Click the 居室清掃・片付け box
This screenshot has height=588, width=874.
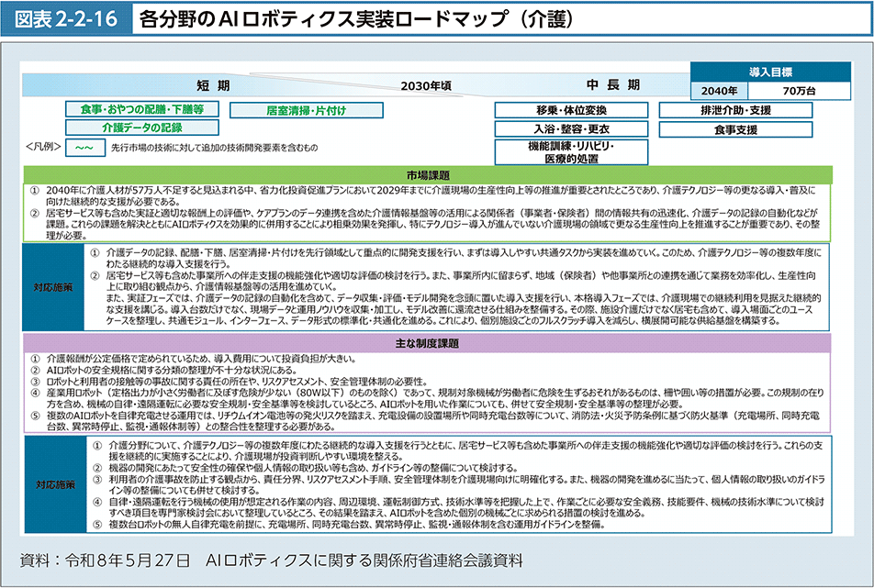tap(306, 110)
